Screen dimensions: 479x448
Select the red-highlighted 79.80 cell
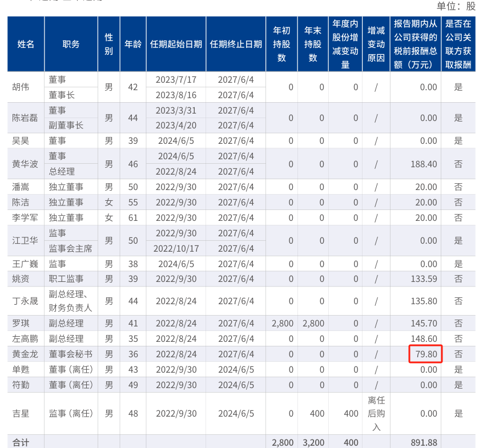[425, 354]
